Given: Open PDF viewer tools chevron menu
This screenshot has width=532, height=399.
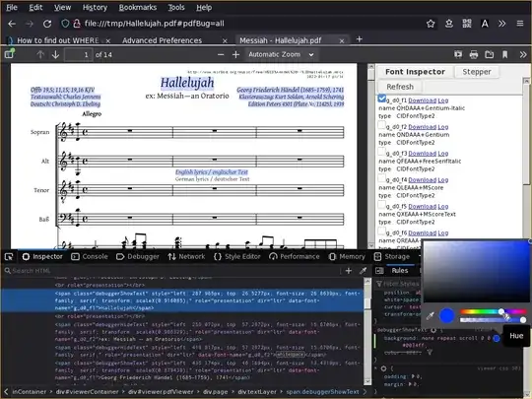Looking at the screenshot, I should (523, 54).
